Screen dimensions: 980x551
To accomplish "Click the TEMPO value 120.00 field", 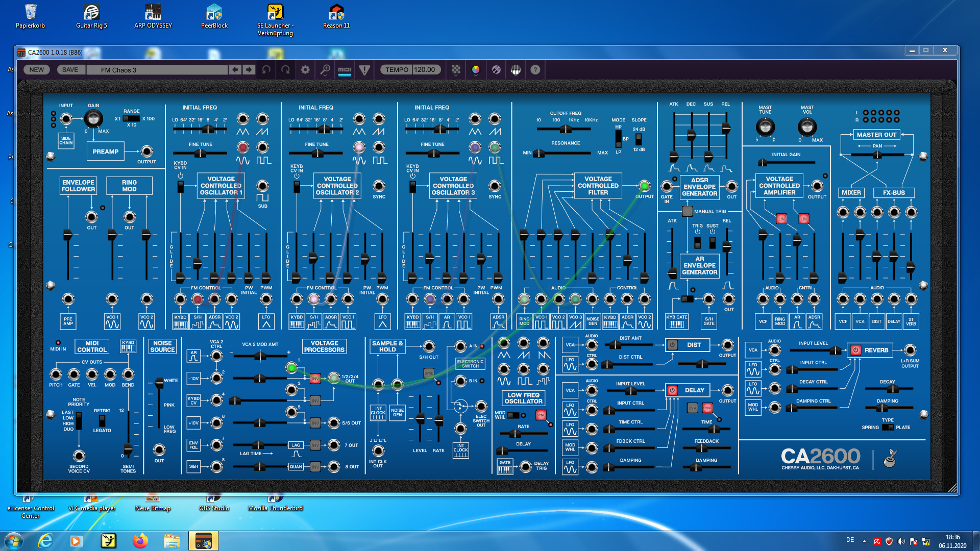I will tap(427, 70).
